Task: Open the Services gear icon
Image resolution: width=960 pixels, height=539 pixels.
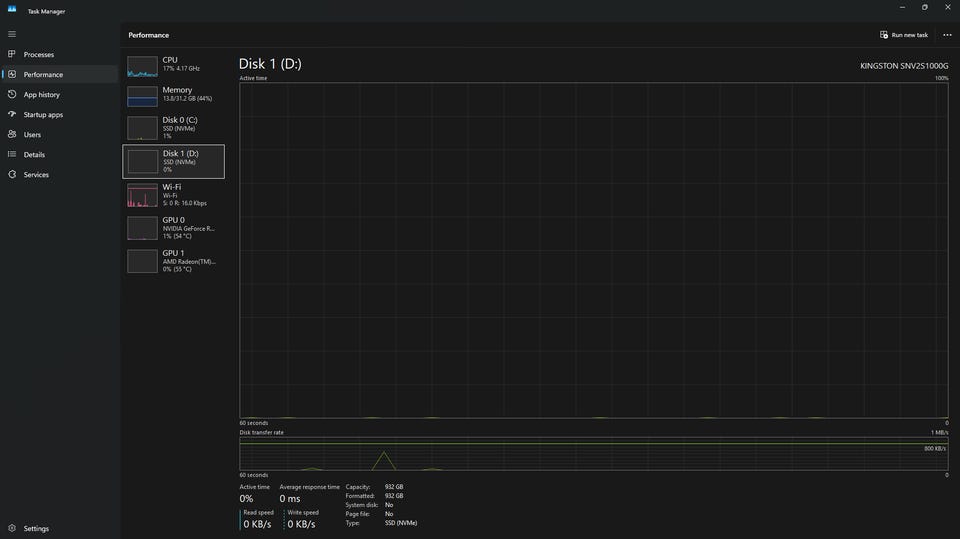Action: 12,175
